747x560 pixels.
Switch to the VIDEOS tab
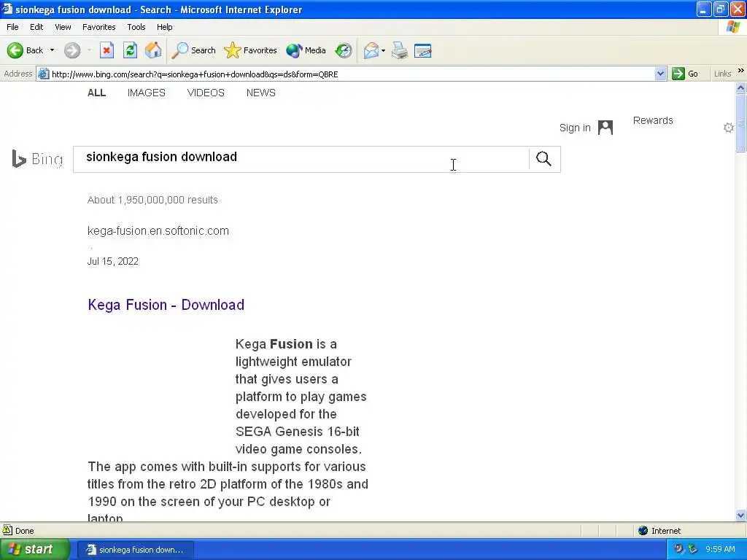206,93
